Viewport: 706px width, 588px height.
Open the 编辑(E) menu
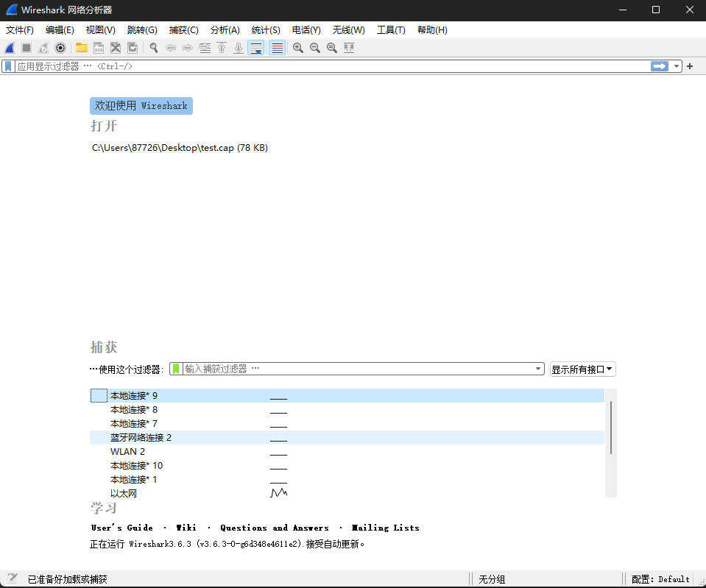click(x=60, y=30)
